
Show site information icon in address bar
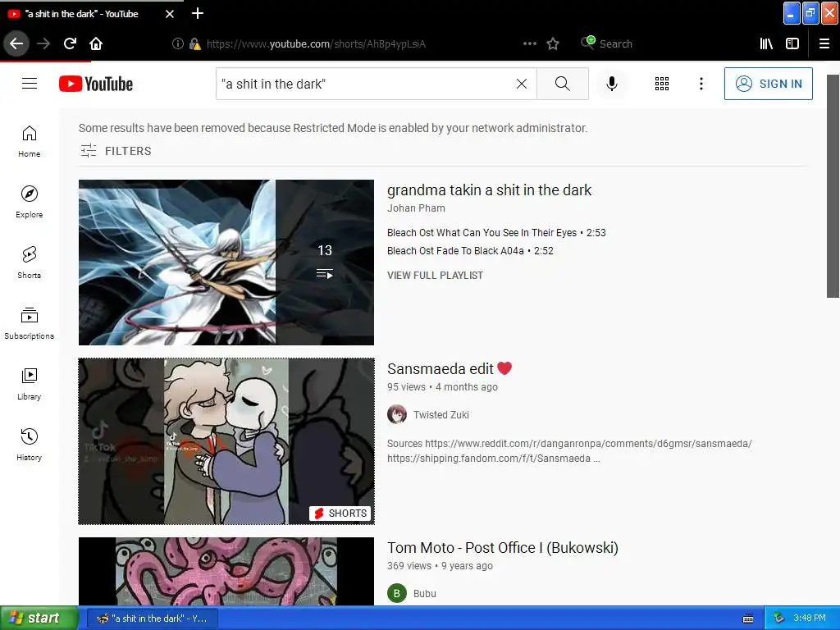pos(178,44)
